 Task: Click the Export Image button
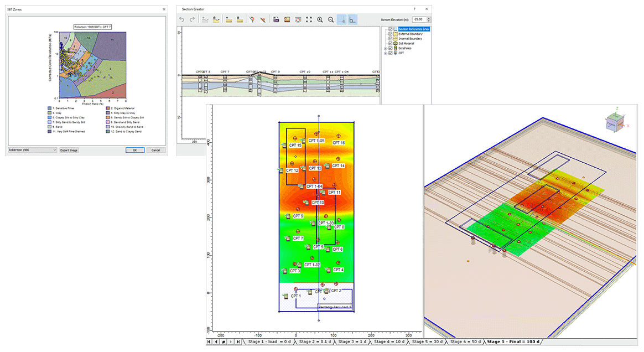[x=68, y=150]
